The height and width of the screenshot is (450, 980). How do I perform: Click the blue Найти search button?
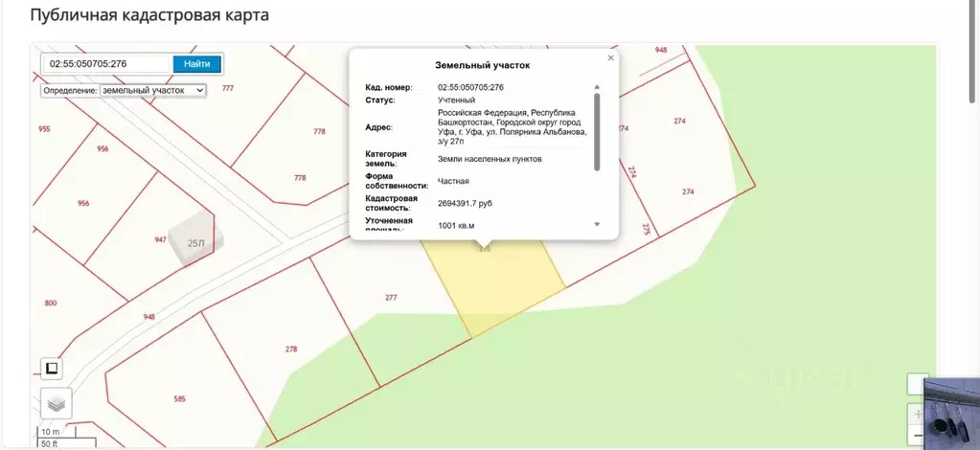tap(197, 64)
